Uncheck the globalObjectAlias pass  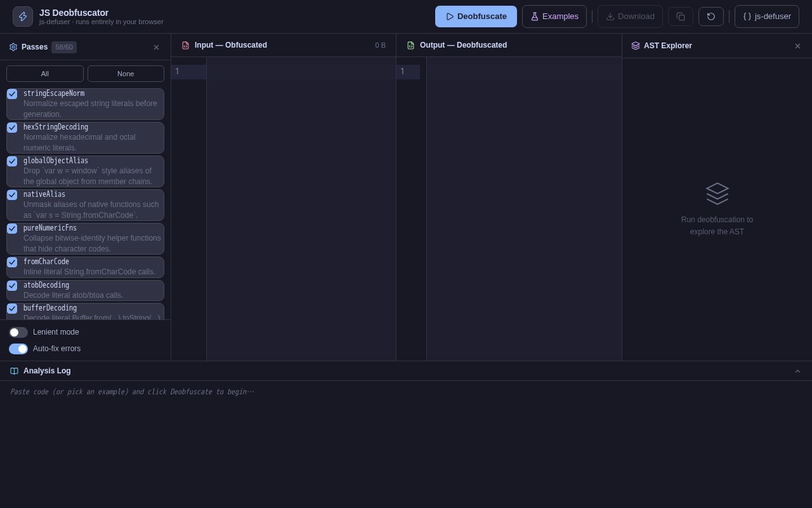point(12,161)
